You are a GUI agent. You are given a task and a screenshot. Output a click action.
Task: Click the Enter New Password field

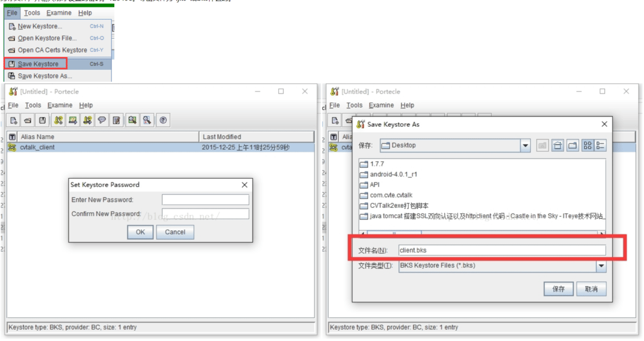(x=205, y=200)
